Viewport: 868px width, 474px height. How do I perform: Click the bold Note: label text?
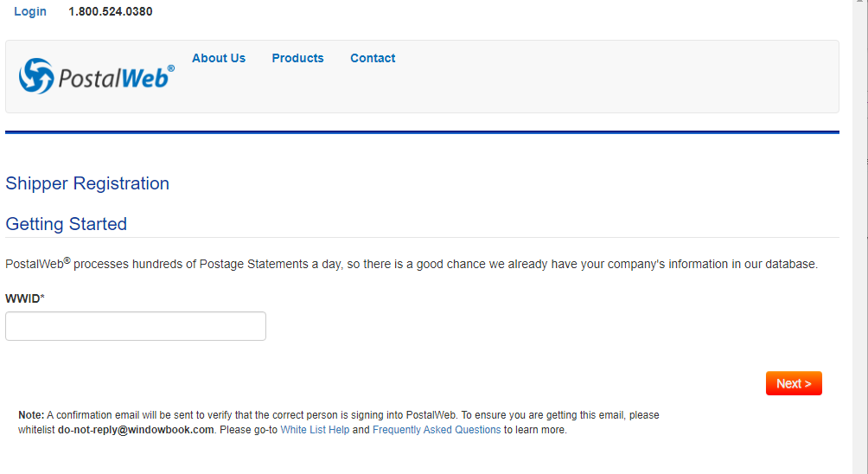(31, 415)
